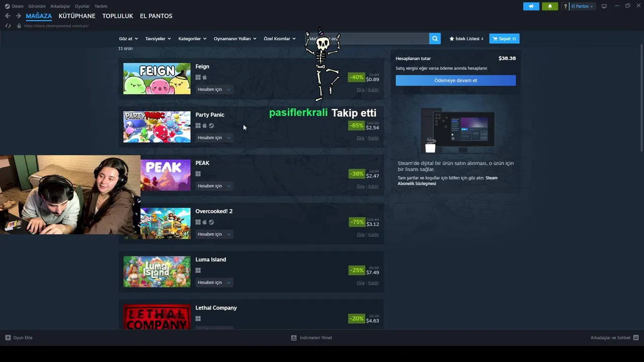
Task: Expand the 'Oynamanın Yolları' menu
Action: pos(235,39)
